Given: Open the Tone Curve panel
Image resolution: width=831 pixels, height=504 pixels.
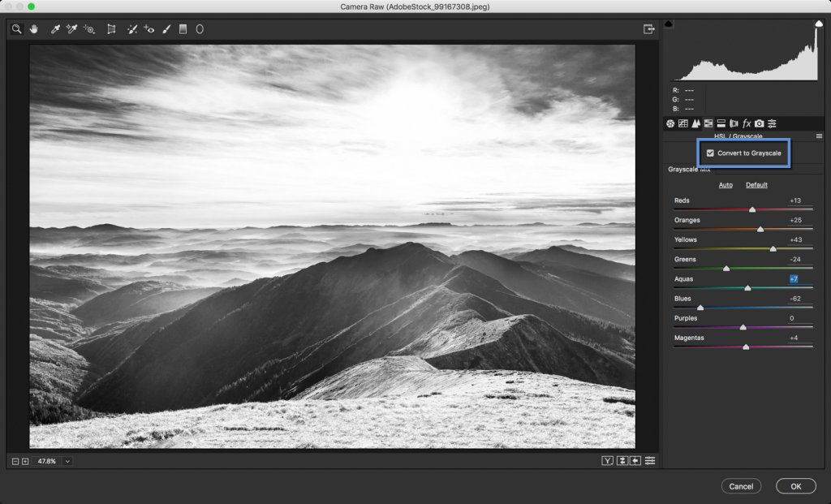Looking at the screenshot, I should [x=684, y=123].
